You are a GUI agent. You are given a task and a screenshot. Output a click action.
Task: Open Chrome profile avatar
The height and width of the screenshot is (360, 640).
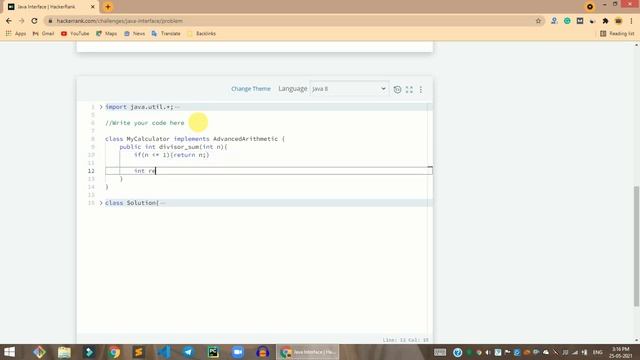click(618, 21)
